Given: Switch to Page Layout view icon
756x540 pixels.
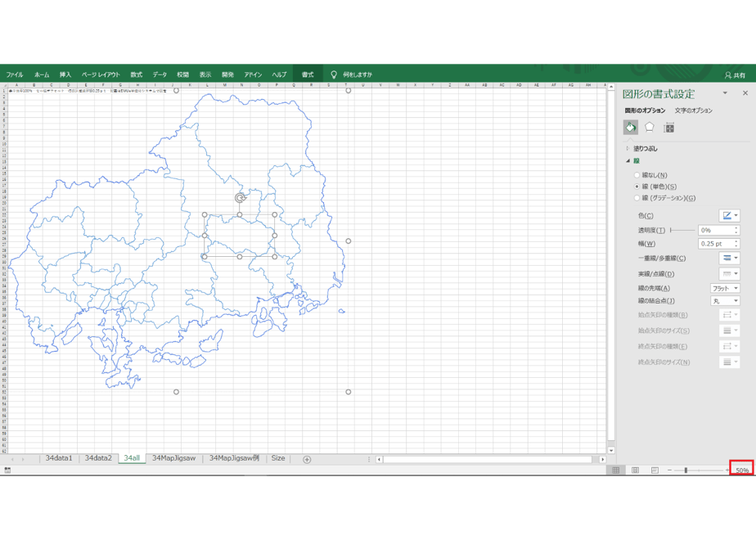Looking at the screenshot, I should point(635,470).
